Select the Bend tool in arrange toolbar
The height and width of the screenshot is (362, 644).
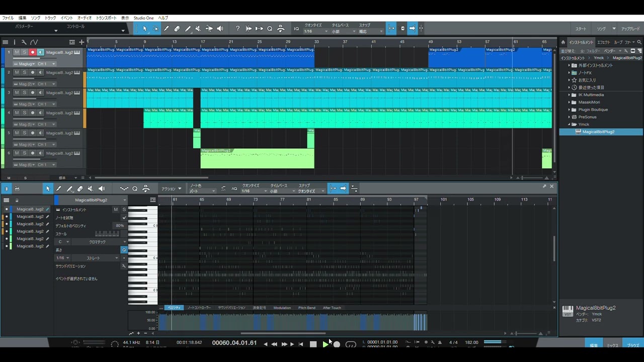click(x=209, y=29)
